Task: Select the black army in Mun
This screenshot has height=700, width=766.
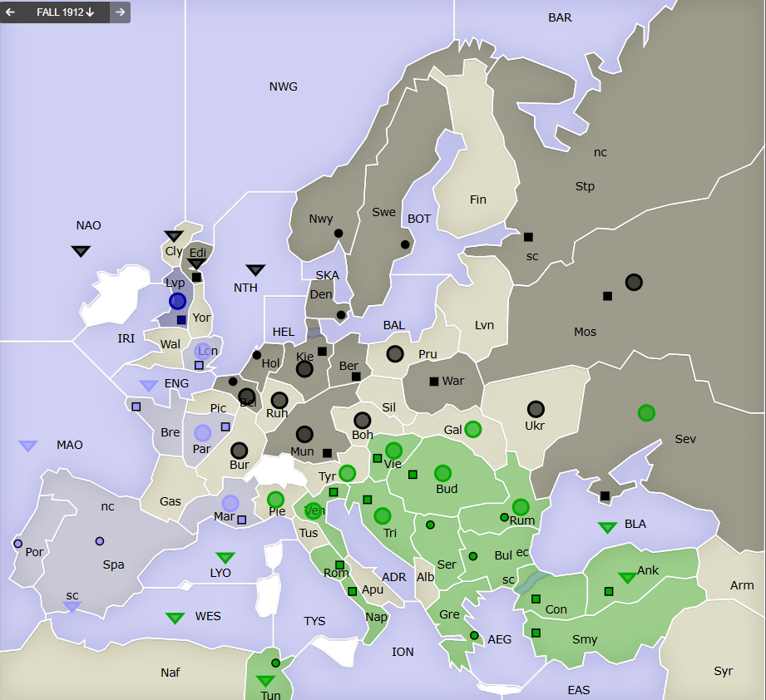Action: (304, 434)
